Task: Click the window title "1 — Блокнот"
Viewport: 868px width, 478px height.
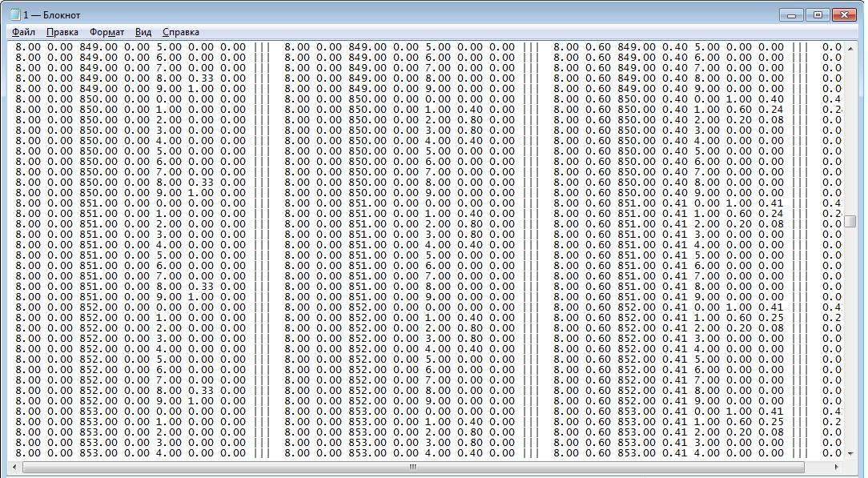Action: [52, 15]
